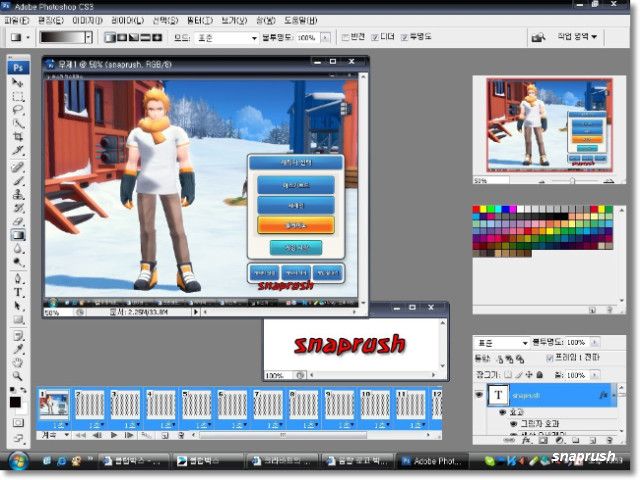
Task: Select the Notes tool
Action: 18,336
